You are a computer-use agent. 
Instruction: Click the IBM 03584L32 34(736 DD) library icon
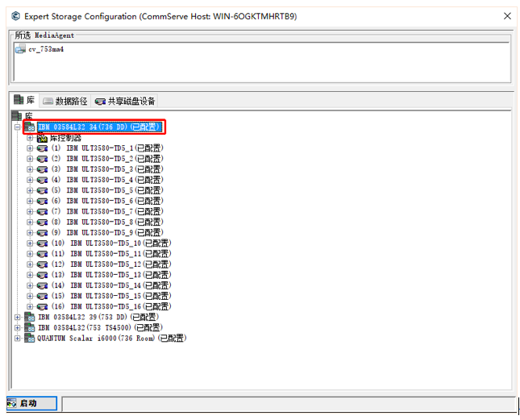pos(30,127)
